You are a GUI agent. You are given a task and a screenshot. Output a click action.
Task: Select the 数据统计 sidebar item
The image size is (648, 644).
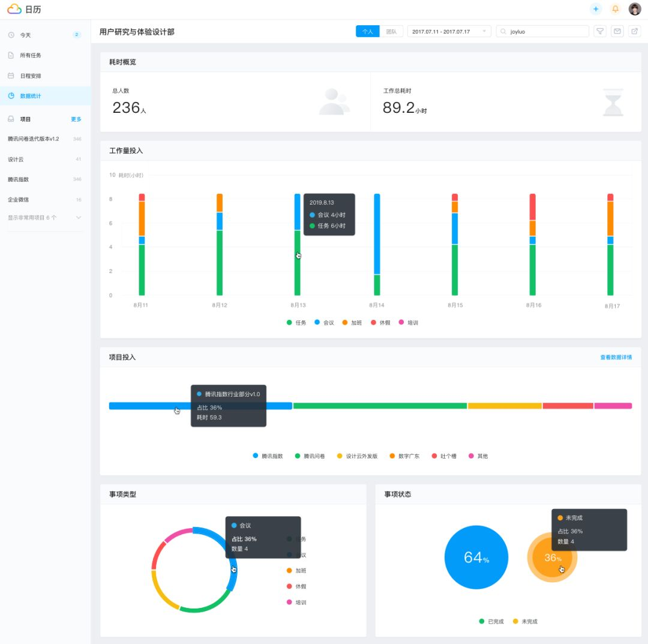tap(46, 95)
